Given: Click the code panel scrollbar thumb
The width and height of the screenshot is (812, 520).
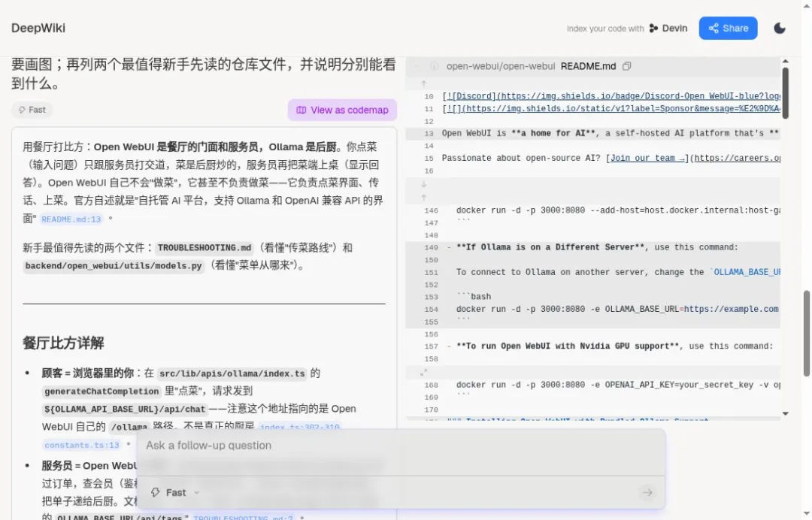Looking at the screenshot, I should [x=785, y=93].
